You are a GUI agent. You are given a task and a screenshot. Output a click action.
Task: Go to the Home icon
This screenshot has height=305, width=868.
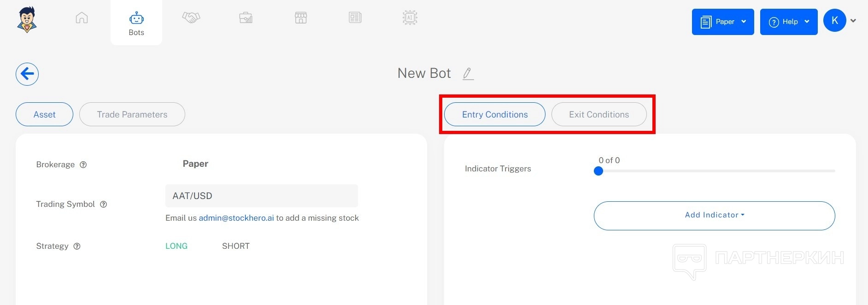coord(82,18)
